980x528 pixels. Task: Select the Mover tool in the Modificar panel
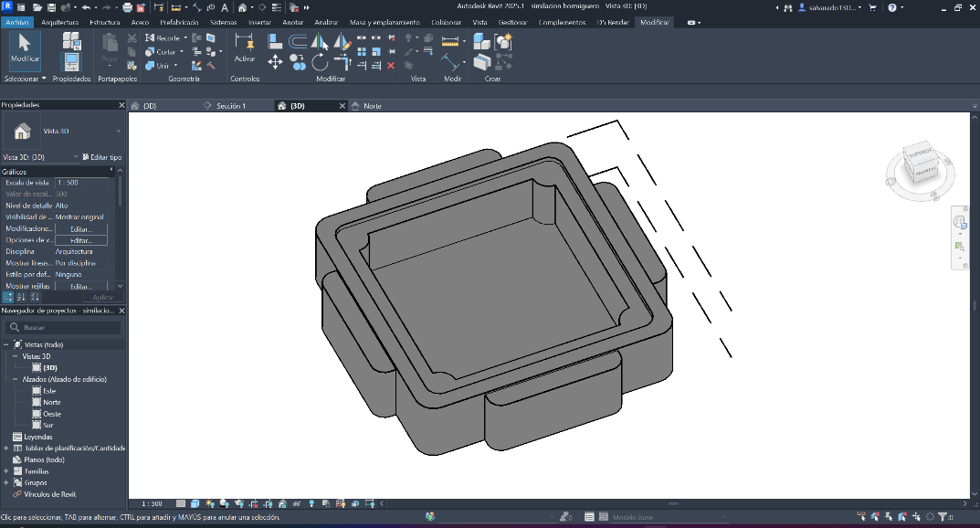(275, 60)
